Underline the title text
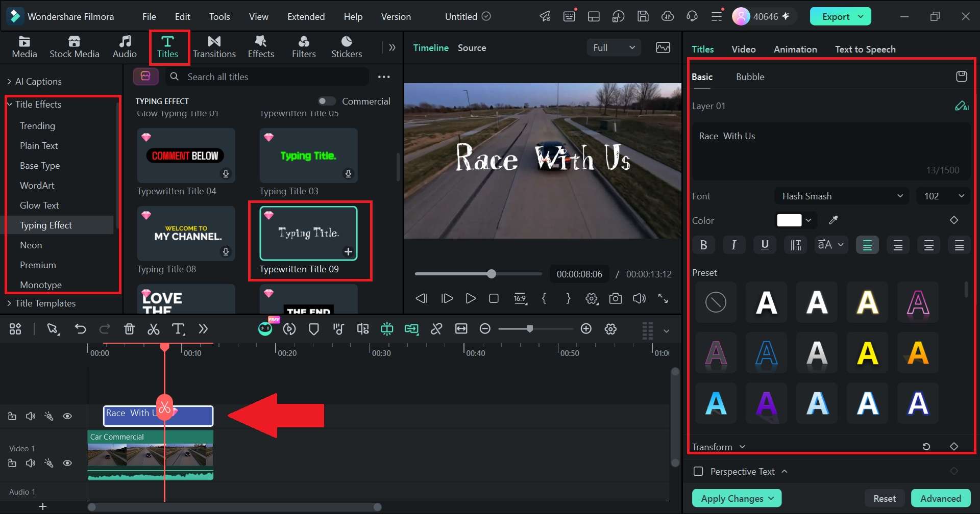The height and width of the screenshot is (514, 980). pos(765,245)
